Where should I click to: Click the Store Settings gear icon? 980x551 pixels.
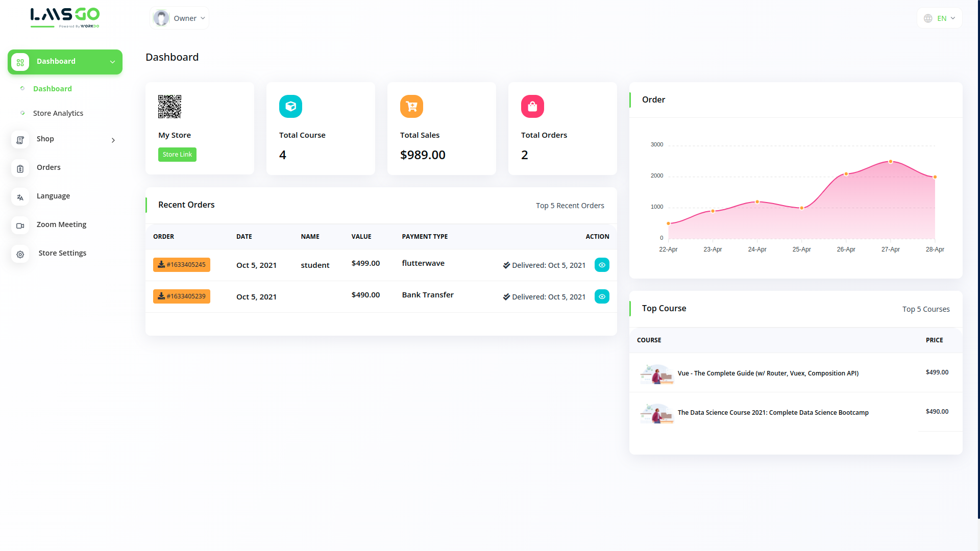click(x=20, y=254)
